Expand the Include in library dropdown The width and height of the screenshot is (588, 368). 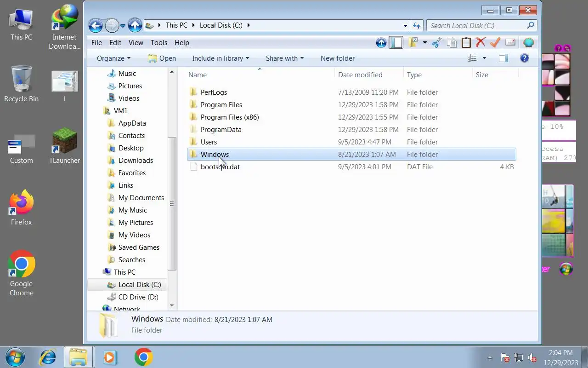[220, 58]
